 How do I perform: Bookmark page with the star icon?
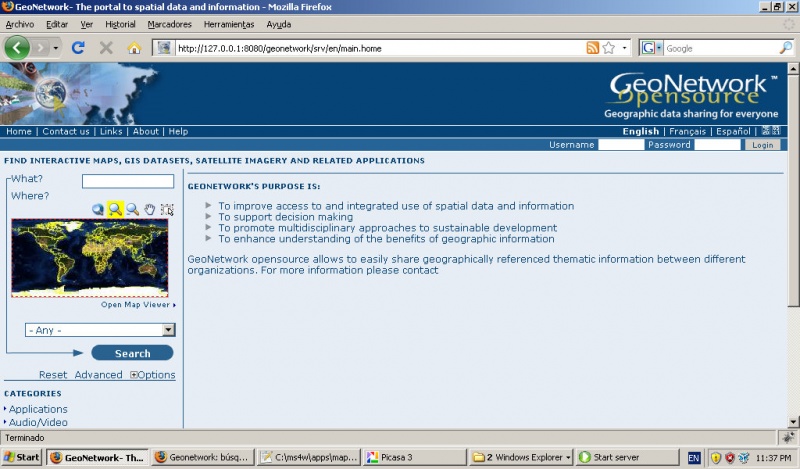608,47
